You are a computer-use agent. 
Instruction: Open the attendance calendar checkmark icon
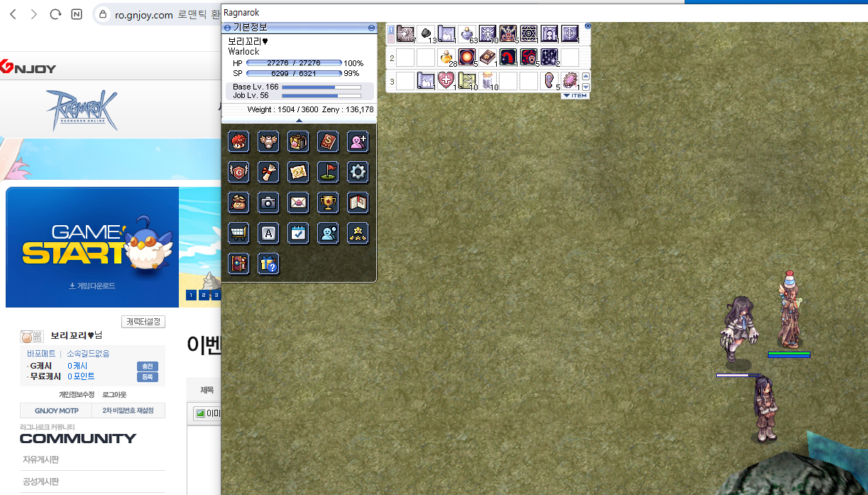(x=298, y=233)
